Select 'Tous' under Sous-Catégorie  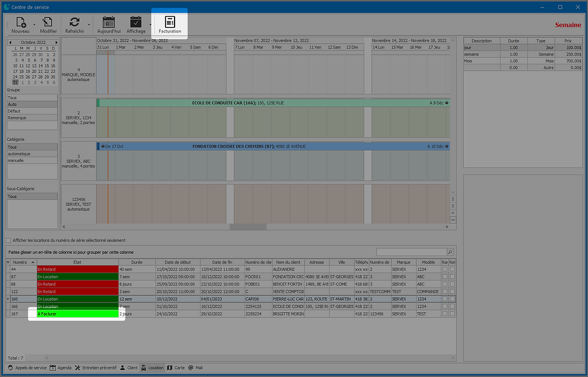point(32,196)
